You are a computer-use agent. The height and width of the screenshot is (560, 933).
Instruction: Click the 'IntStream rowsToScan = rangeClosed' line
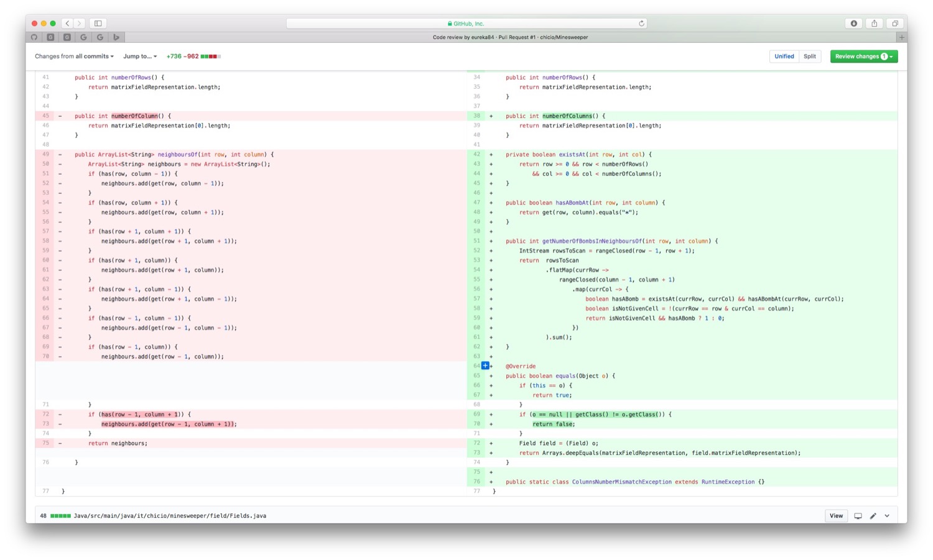(692, 251)
